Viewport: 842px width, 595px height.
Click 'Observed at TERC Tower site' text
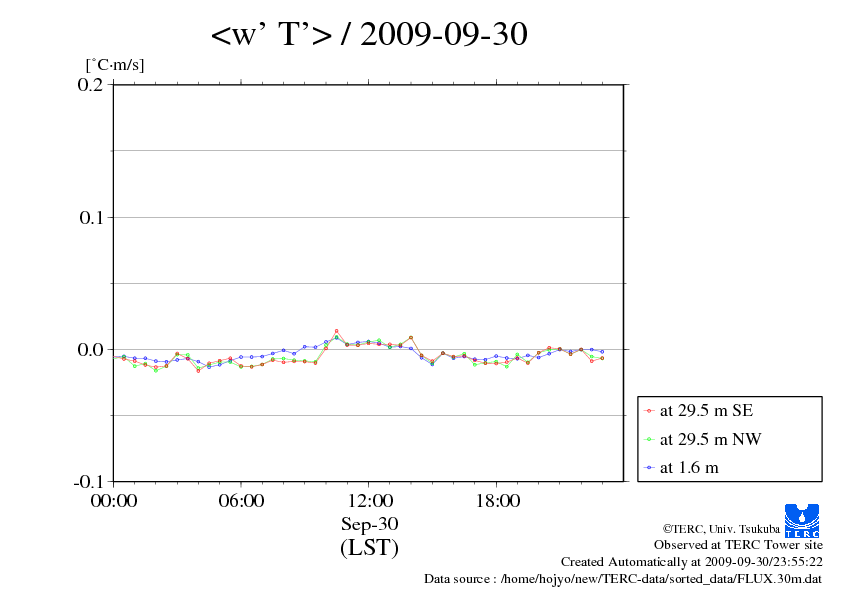pyautogui.click(x=738, y=545)
